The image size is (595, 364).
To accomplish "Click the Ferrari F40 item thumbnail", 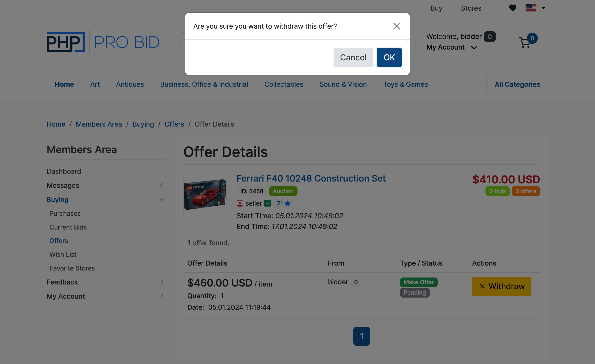I will tap(205, 195).
